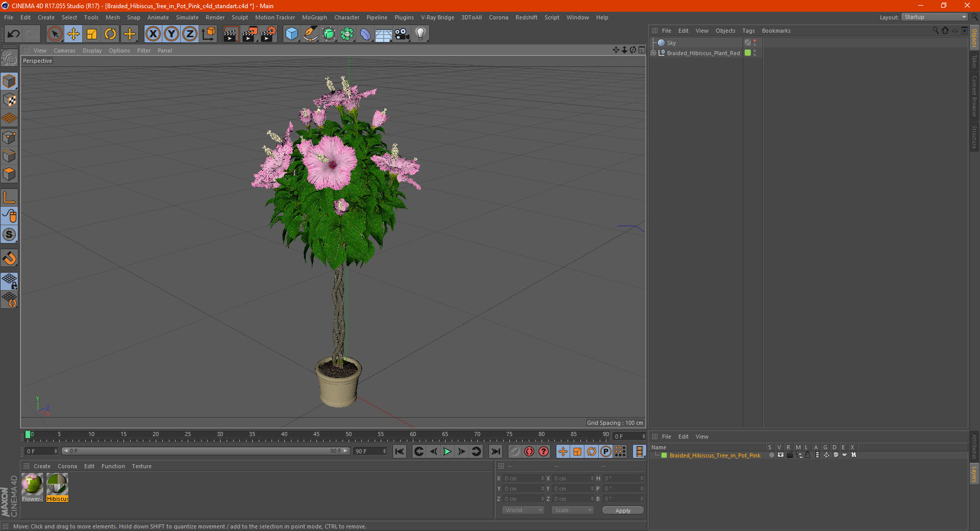This screenshot has height=531, width=980.
Task: Add a Cube primitive object
Action: [291, 34]
